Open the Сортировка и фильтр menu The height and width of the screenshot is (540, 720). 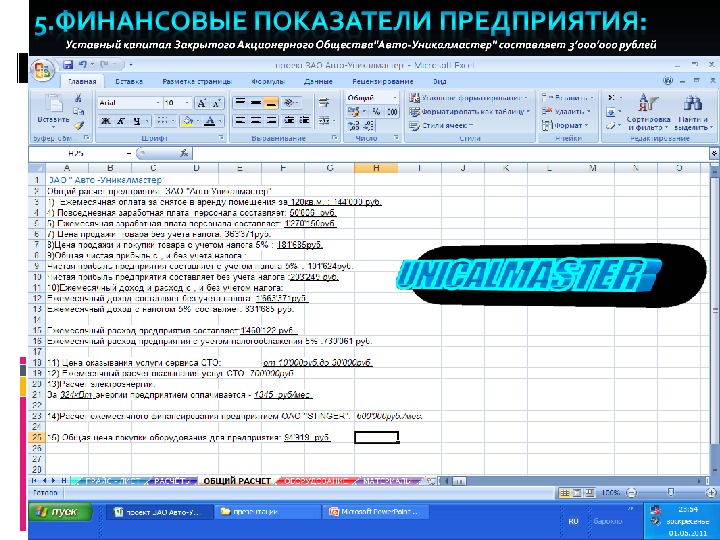coord(648,112)
